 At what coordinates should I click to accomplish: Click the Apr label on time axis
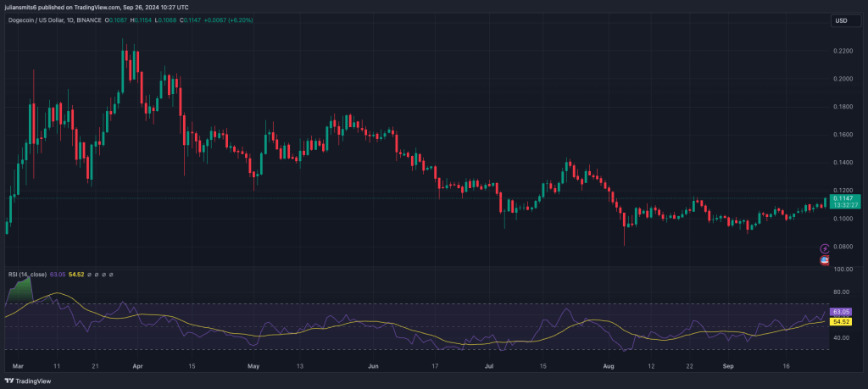coord(138,366)
